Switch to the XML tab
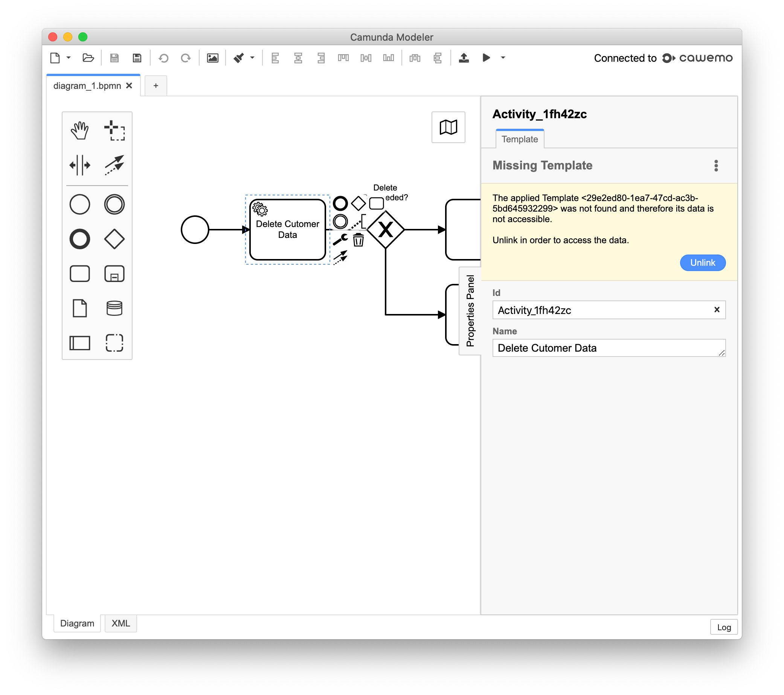This screenshot has height=695, width=784. click(x=120, y=624)
